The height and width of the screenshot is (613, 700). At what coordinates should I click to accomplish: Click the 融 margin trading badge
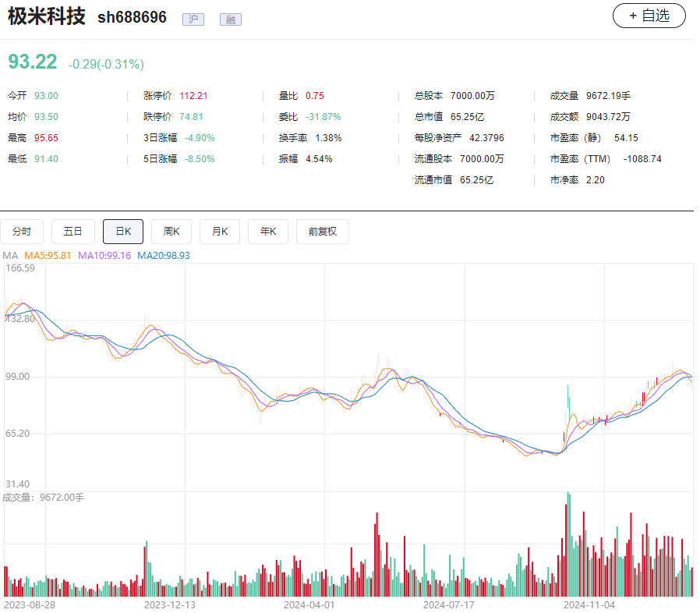point(230,19)
